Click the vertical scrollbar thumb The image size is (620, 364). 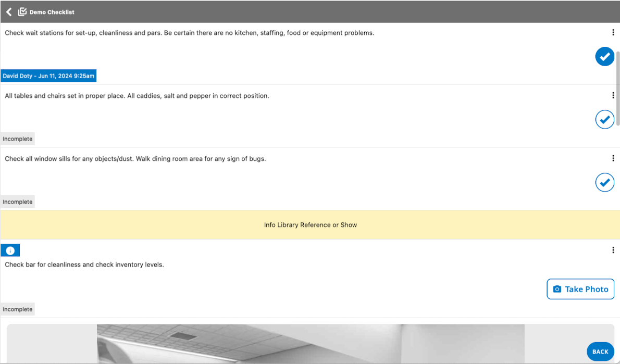(x=618, y=89)
